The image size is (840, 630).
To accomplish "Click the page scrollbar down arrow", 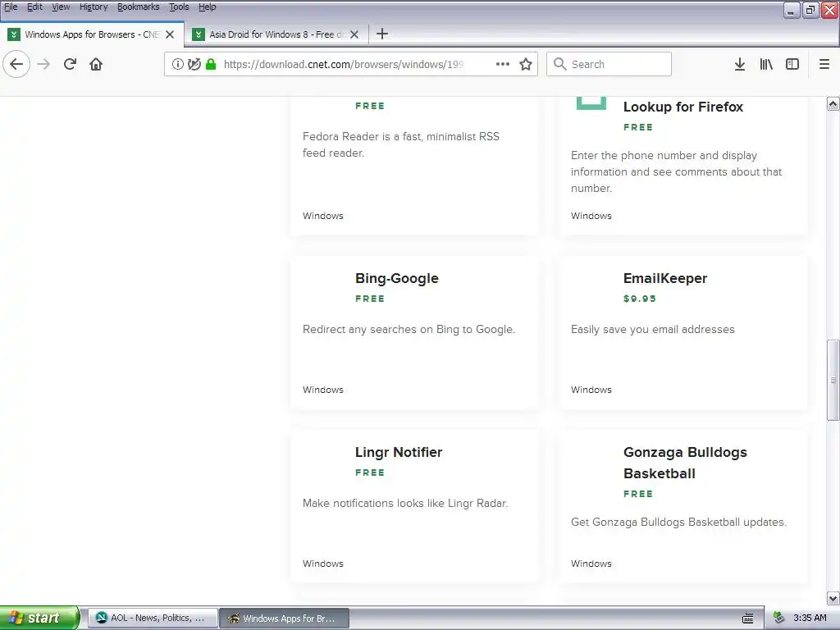I will (833, 598).
